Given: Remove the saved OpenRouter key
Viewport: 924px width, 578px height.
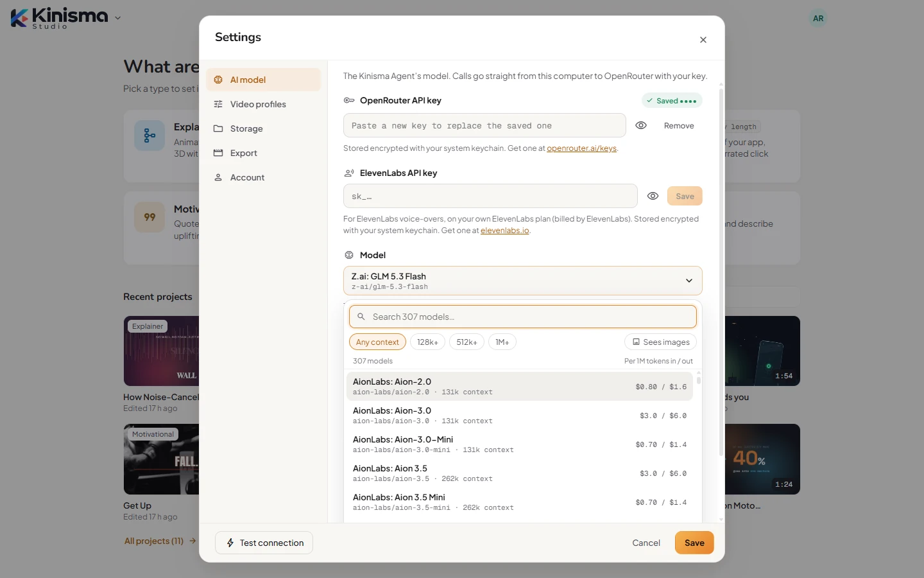Looking at the screenshot, I should tap(679, 126).
